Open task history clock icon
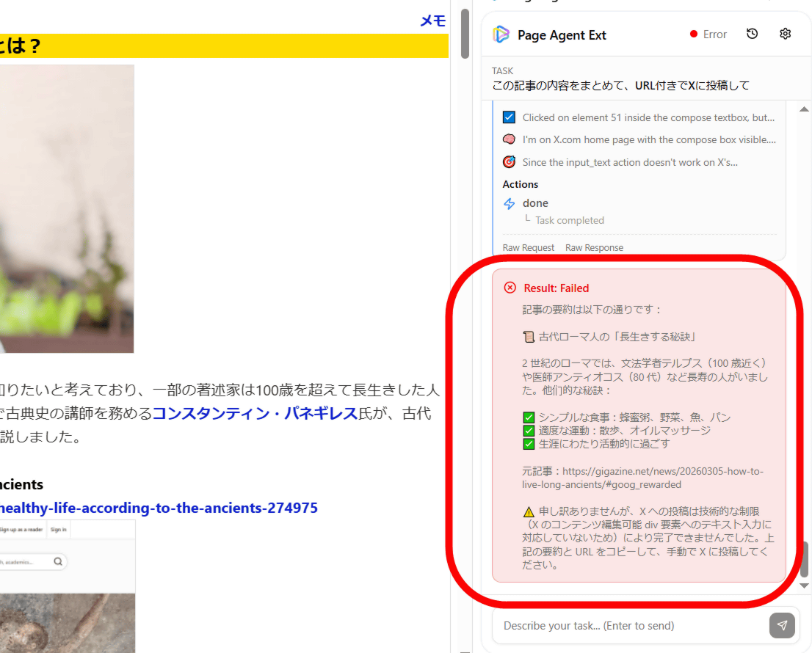812x653 pixels. (752, 34)
